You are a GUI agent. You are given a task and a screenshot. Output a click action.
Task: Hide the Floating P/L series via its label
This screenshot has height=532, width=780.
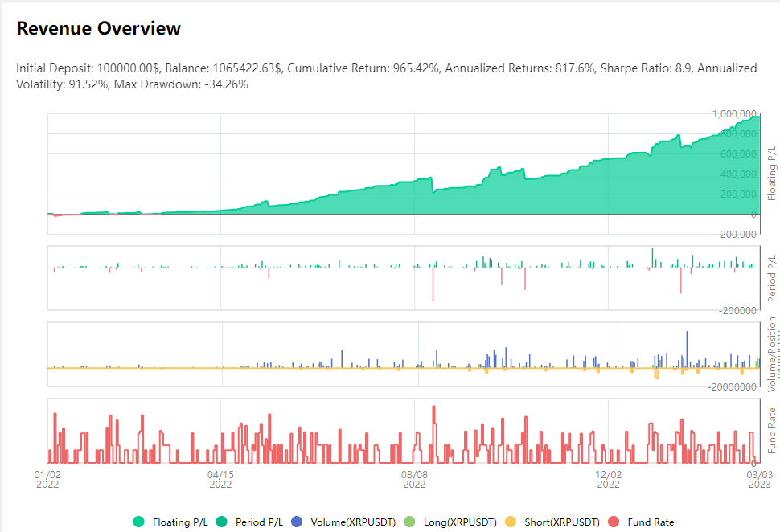click(x=180, y=522)
